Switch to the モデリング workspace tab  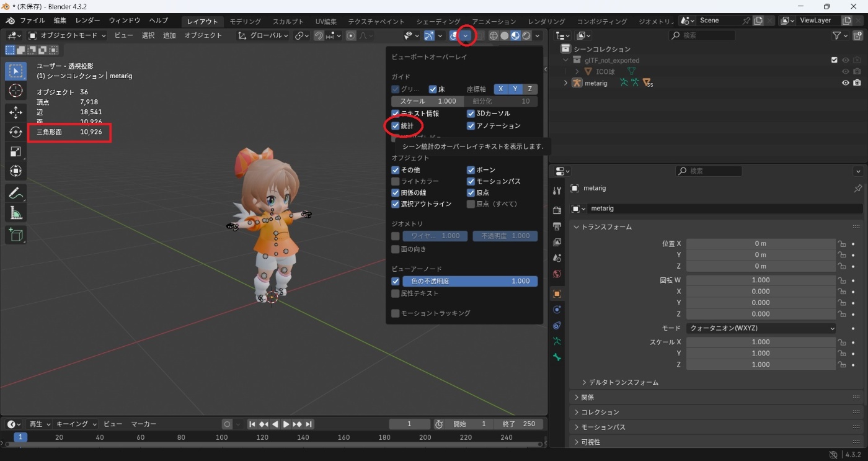point(246,22)
